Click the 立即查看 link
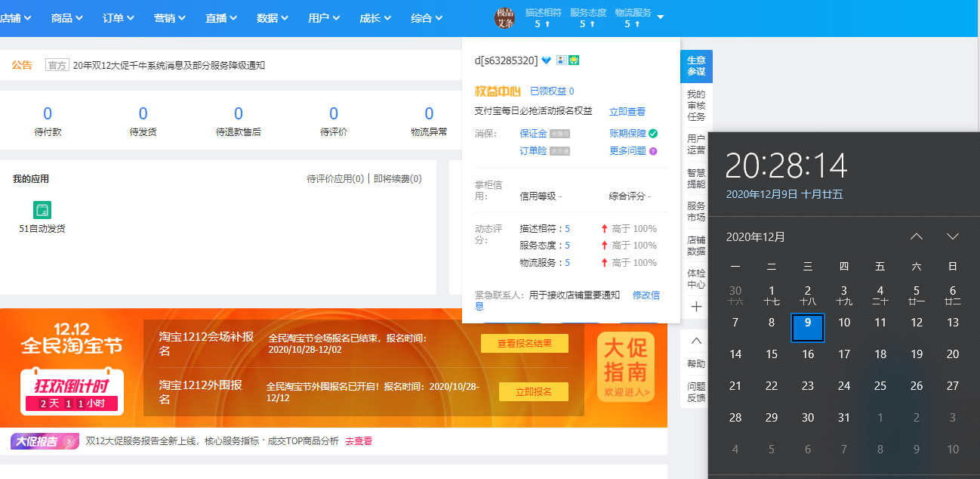The image size is (980, 479). (x=627, y=112)
